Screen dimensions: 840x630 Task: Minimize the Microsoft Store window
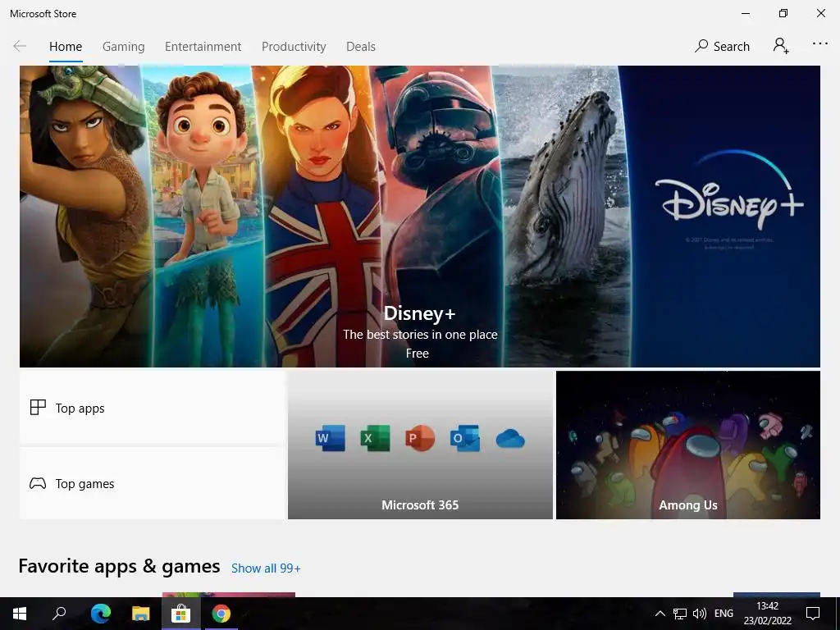pos(745,13)
